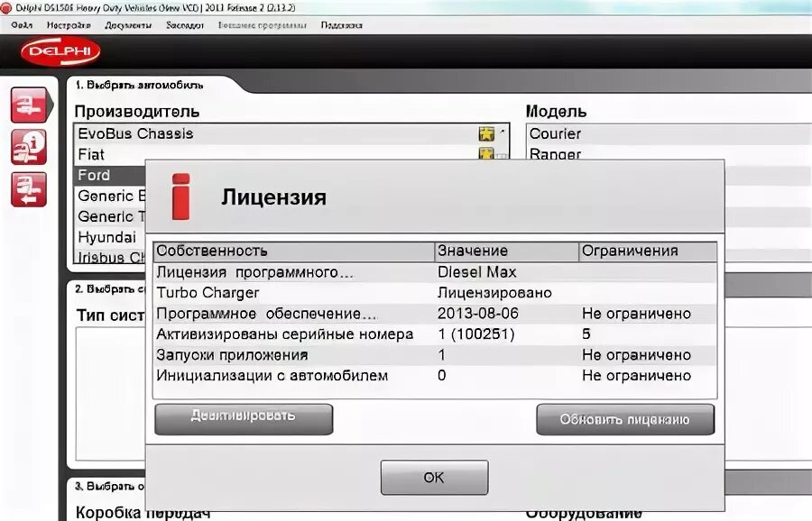Click the scroll arrow atop manufacturer list
This screenshot has height=521, width=812.
click(503, 132)
